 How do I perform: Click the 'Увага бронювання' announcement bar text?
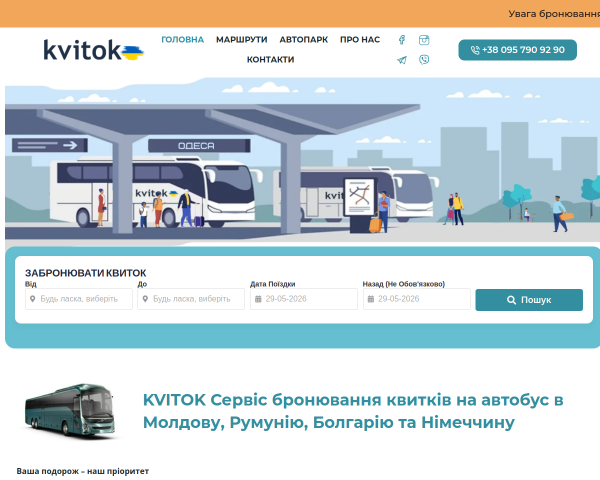(x=554, y=14)
